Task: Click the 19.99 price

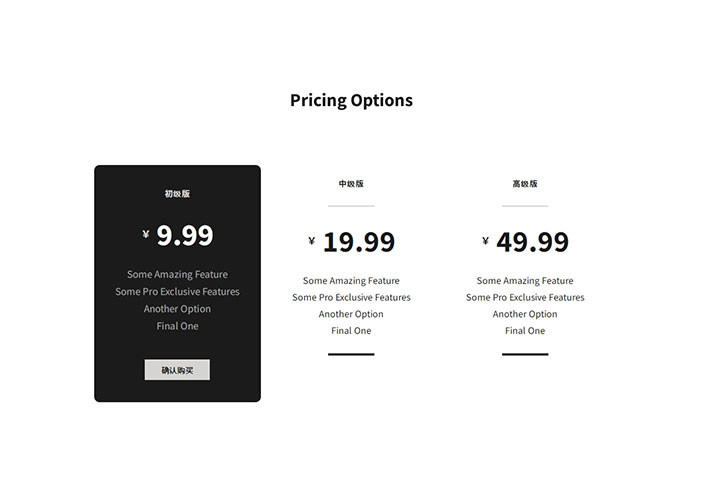Action: click(359, 242)
